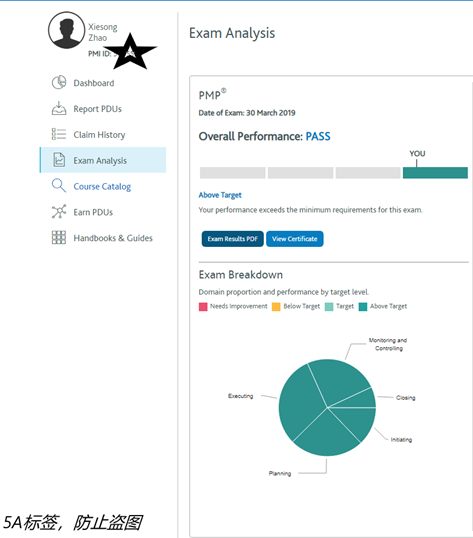This screenshot has width=473, height=538.
Task: Open Handbooks & Guides
Action: 113,238
